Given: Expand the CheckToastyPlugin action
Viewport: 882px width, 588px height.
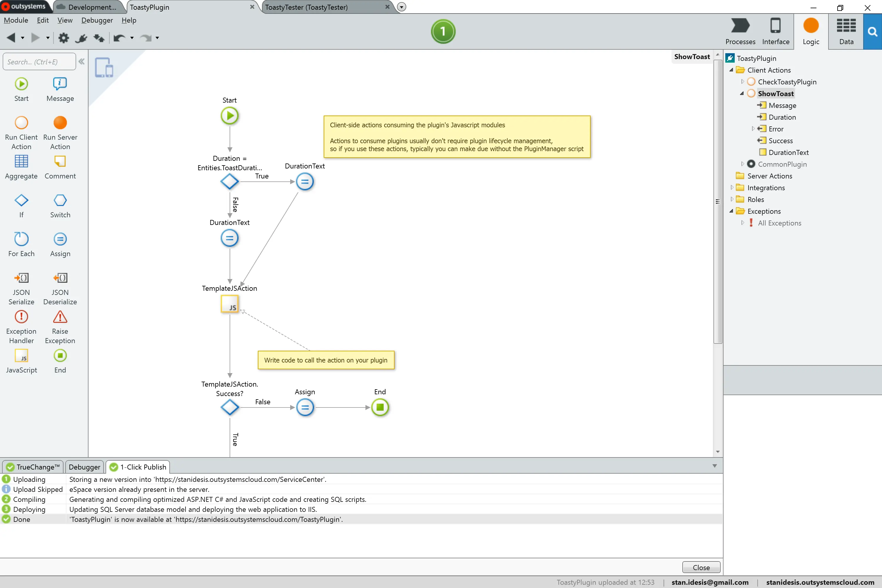Looking at the screenshot, I should pos(742,82).
